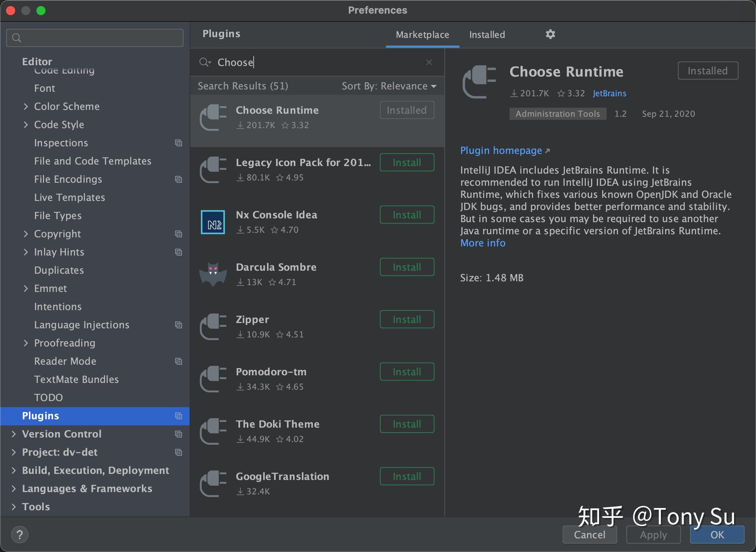
Task: Click the plugins search input field
Action: pos(303,62)
